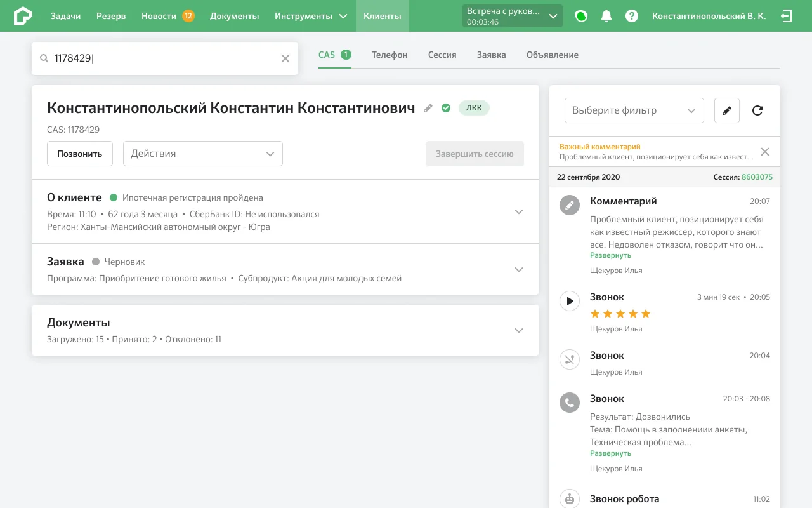Click the search magnifier icon
The image size is (812, 508).
tap(44, 58)
